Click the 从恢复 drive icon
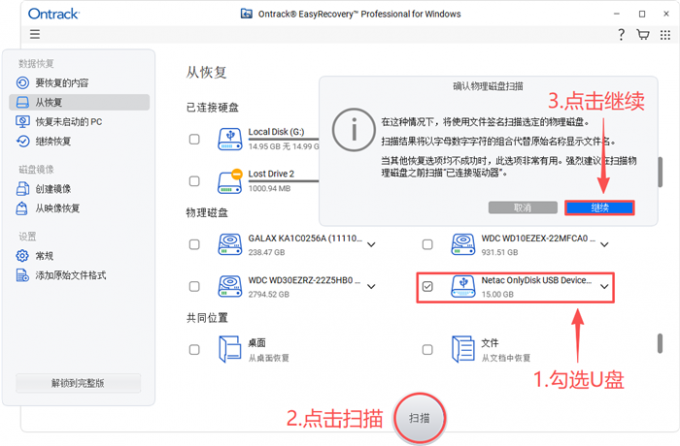This screenshot has width=680, height=446. pyautogui.click(x=23, y=102)
